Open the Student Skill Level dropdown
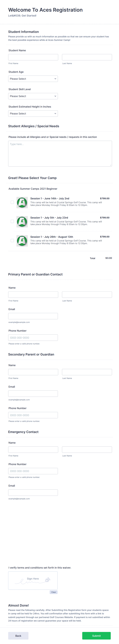 pos(33,96)
